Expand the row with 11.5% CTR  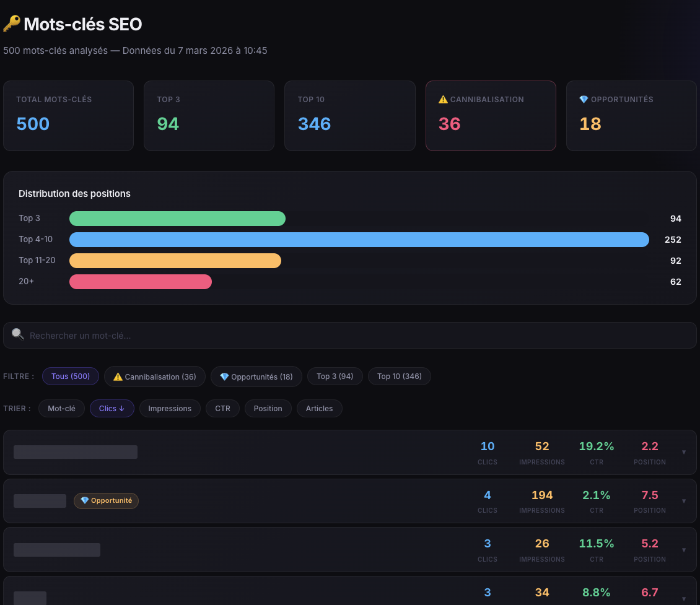(x=684, y=550)
